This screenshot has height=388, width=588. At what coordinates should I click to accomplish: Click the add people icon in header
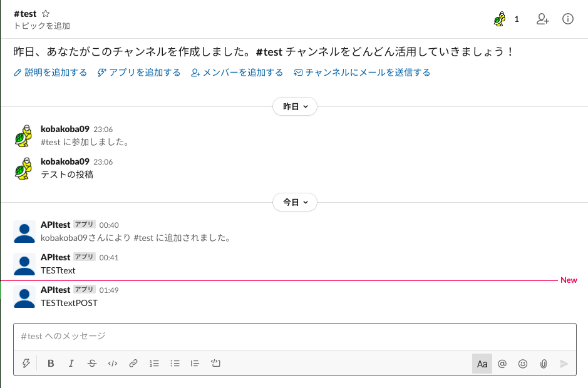(x=542, y=19)
